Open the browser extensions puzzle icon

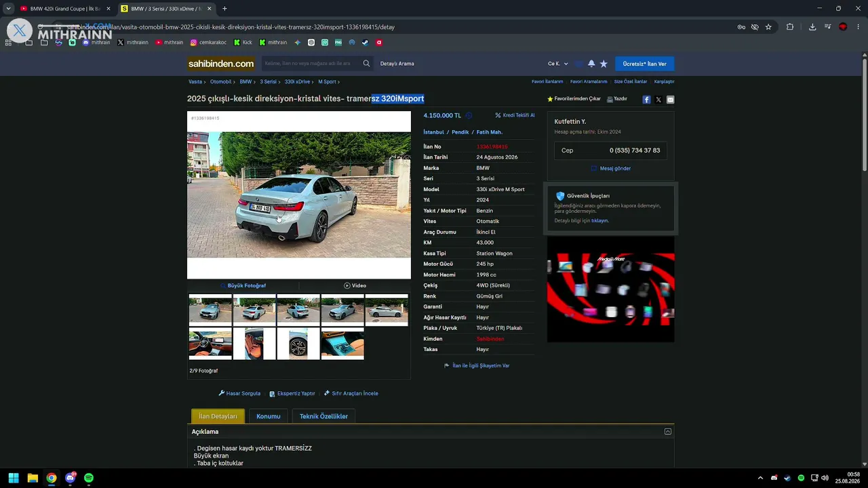(790, 27)
